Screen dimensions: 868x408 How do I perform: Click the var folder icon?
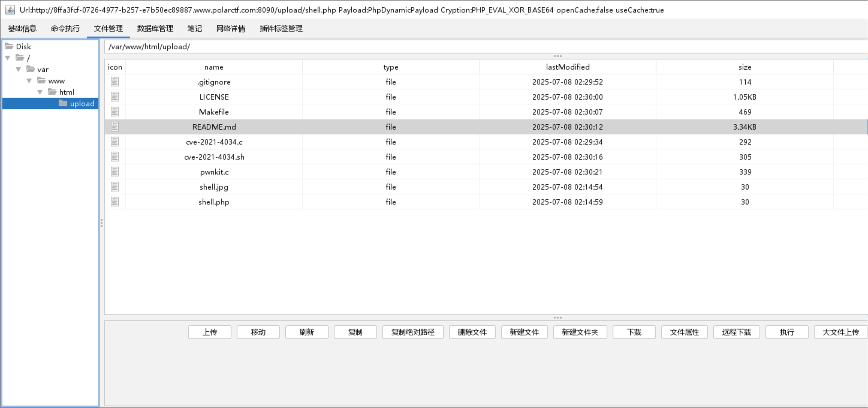coord(31,69)
